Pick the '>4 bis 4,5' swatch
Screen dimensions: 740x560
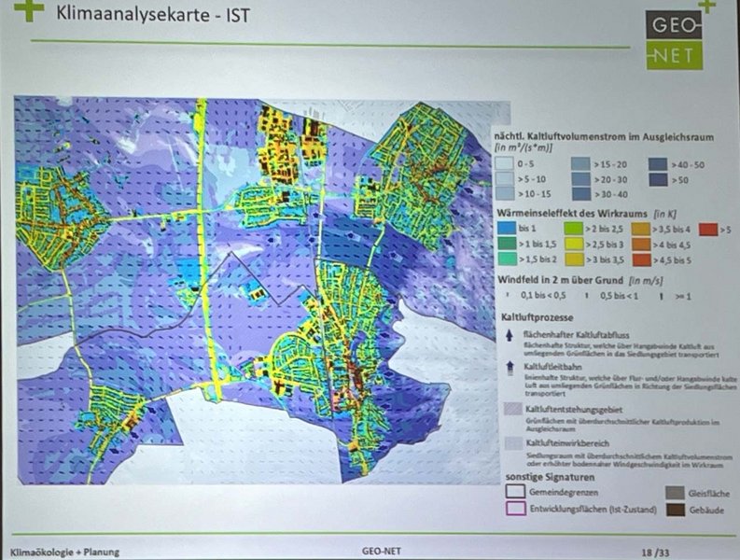pyautogui.click(x=641, y=245)
